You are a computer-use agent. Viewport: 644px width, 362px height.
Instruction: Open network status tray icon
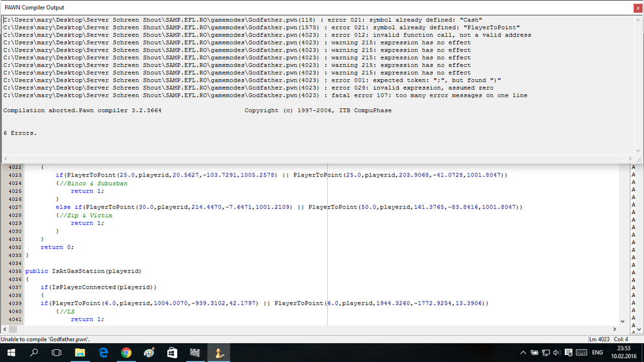pyautogui.click(x=546, y=352)
